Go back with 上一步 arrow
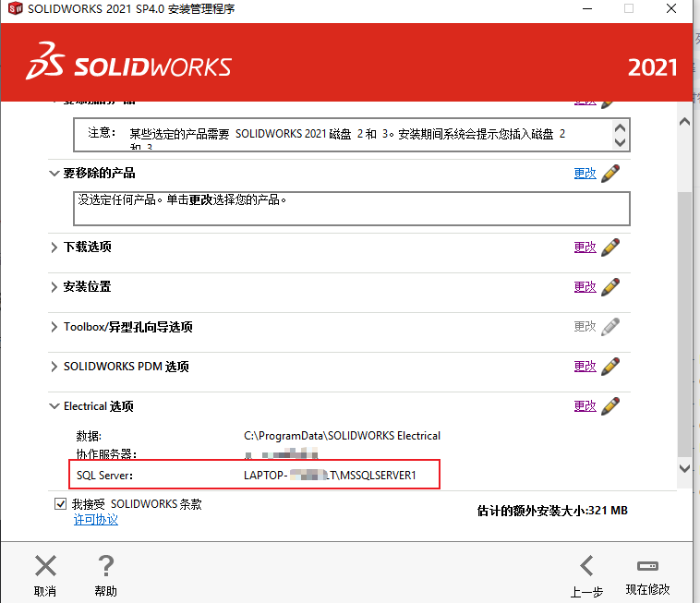Image resolution: width=700 pixels, height=603 pixels. (x=586, y=566)
